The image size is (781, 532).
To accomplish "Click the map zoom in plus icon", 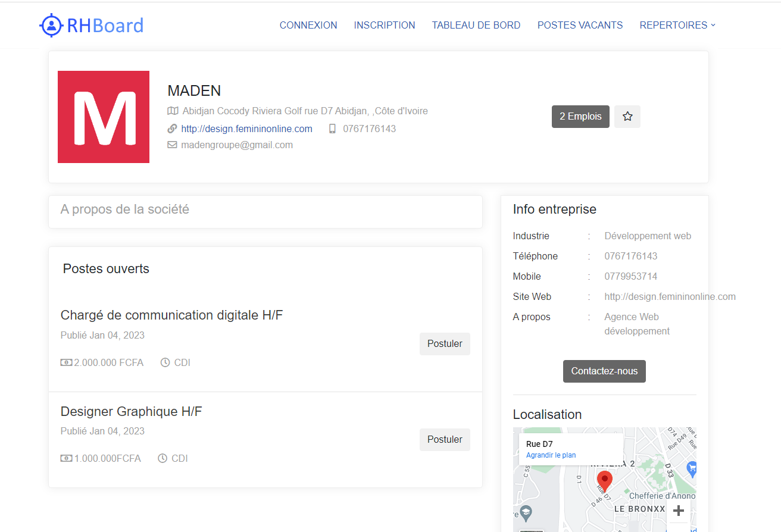I will [678, 511].
